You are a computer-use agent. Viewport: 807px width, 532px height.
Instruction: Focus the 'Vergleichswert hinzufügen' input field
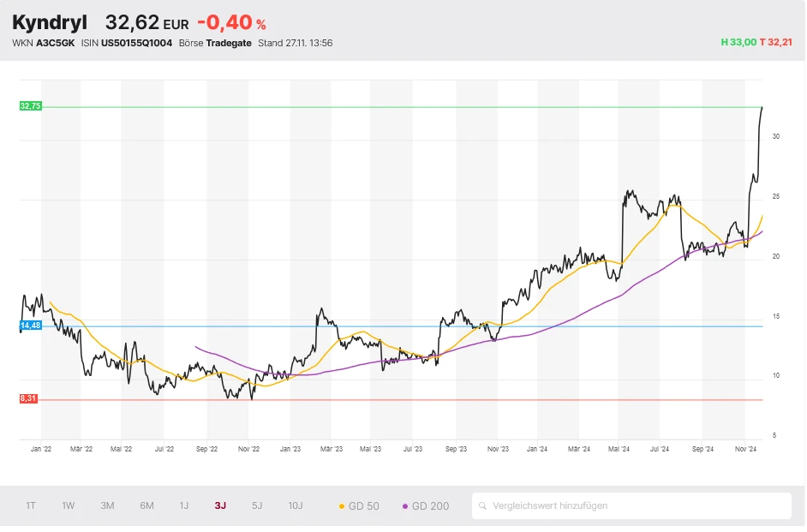(634, 506)
